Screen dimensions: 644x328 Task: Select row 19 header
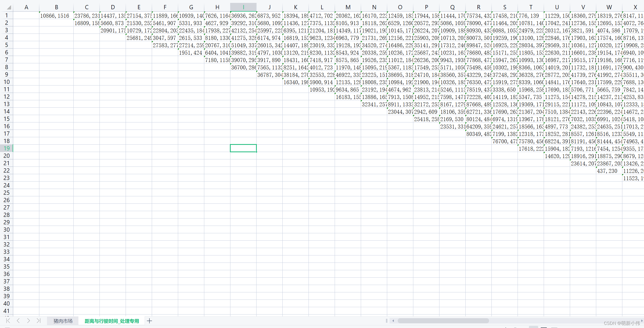click(x=6, y=148)
